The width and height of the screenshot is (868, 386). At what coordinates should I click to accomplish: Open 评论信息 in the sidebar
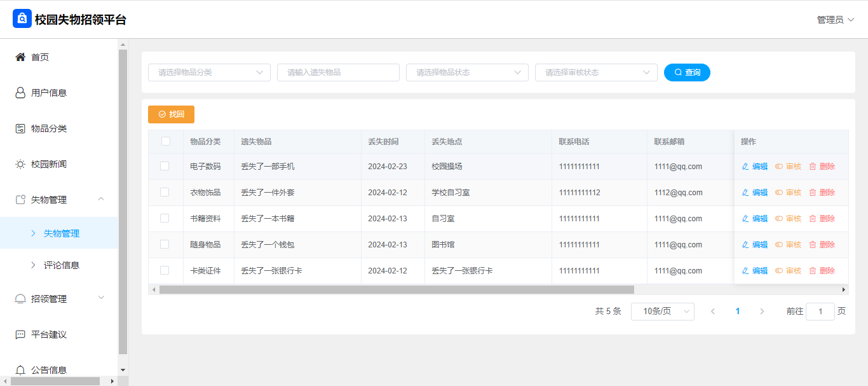coord(61,265)
